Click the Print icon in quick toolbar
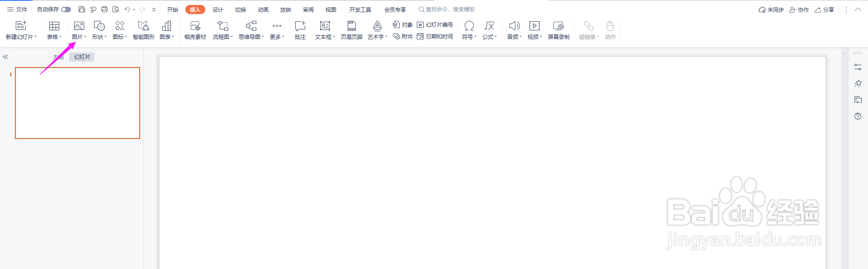868x269 pixels. tap(104, 10)
